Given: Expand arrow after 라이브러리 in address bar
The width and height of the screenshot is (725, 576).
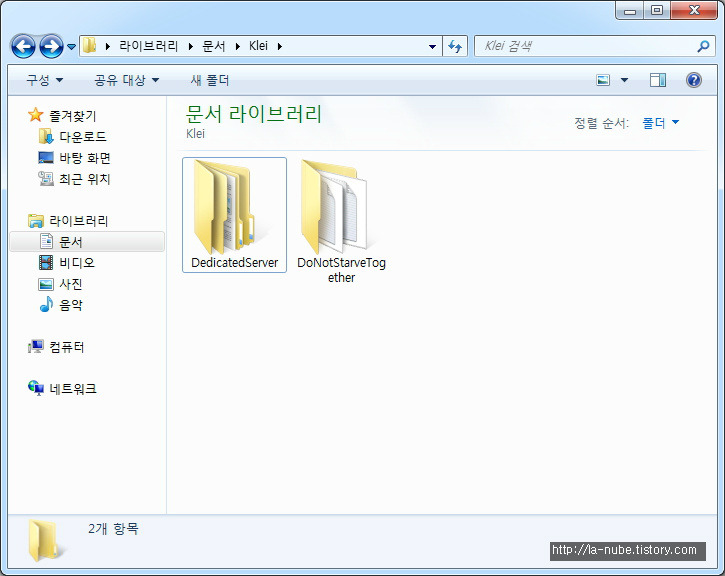Looking at the screenshot, I should pyautogui.click(x=190, y=46).
